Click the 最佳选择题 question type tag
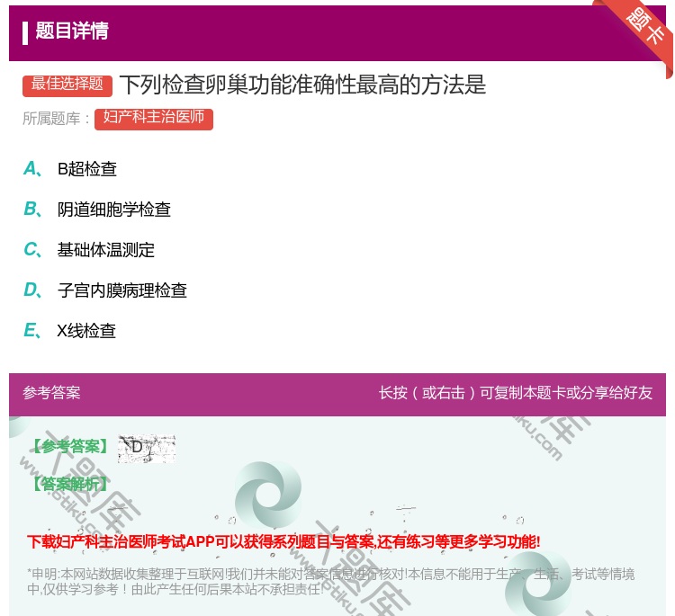Image resolution: width=675 pixels, height=616 pixels. [67, 85]
